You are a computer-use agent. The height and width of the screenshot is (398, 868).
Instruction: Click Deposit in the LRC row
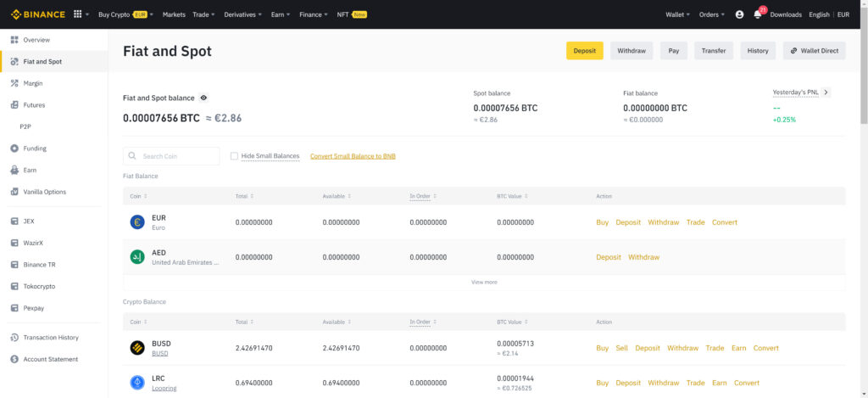628,383
